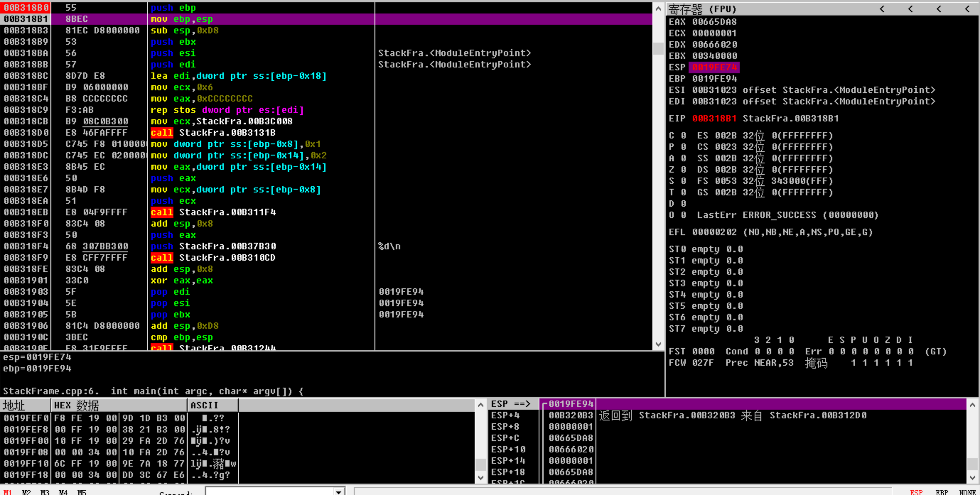Viewport: 980px width, 495px height.
Task: Select EBP stack addressing mode at bottom right
Action: (942, 492)
